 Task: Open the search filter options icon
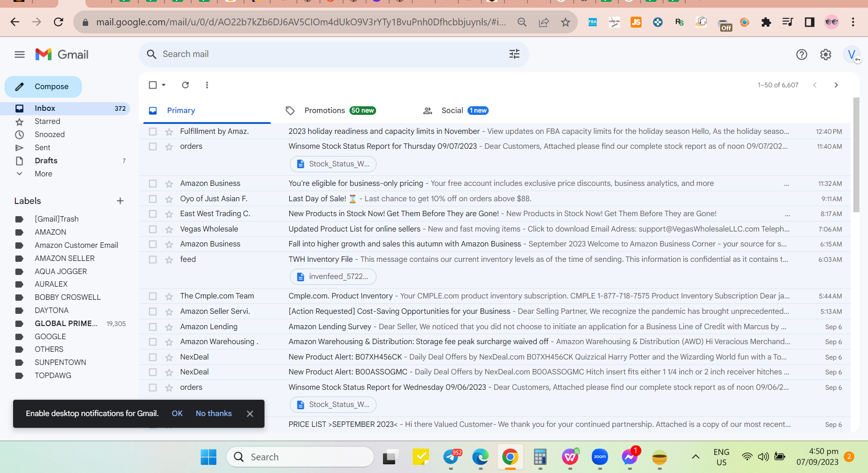click(514, 54)
